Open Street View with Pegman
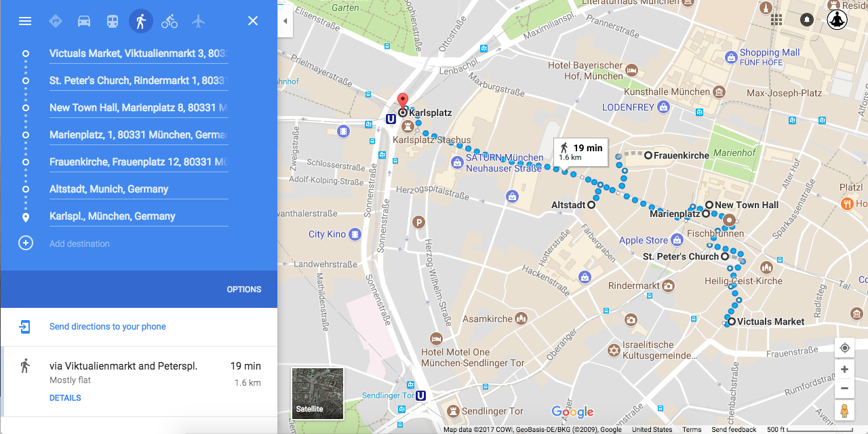Image resolution: width=868 pixels, height=434 pixels. (844, 411)
